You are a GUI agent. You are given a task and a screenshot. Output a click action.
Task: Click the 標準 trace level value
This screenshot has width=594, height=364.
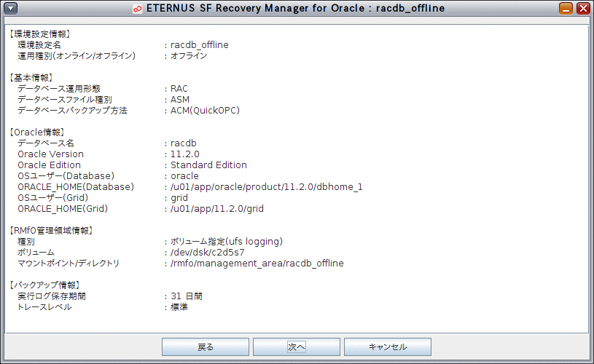point(179,307)
